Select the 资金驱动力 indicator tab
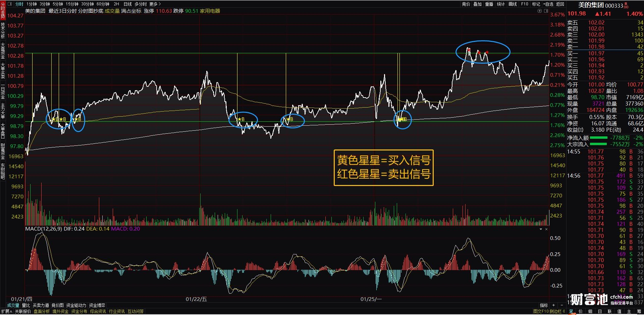The height and width of the screenshot is (315, 644). tap(76, 305)
